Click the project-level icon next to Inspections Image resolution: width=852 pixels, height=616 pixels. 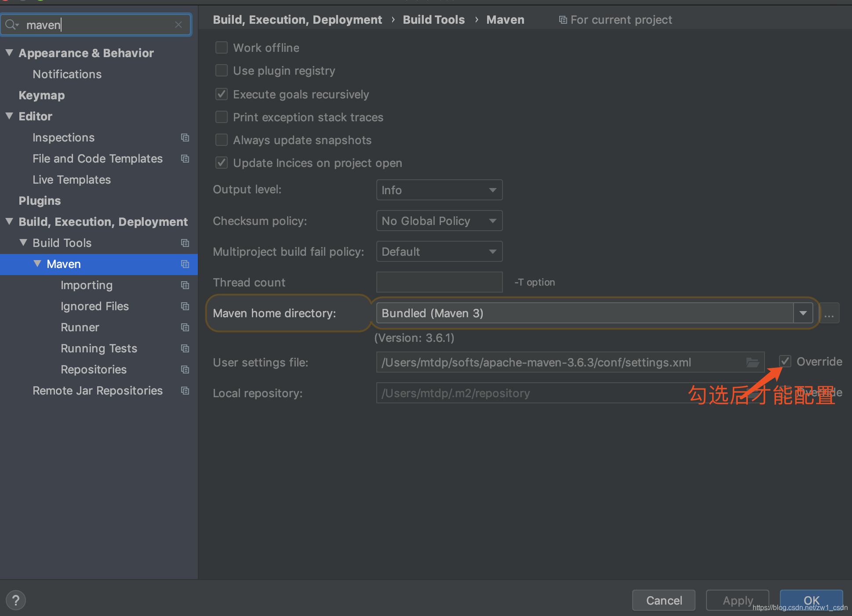pyautogui.click(x=185, y=138)
